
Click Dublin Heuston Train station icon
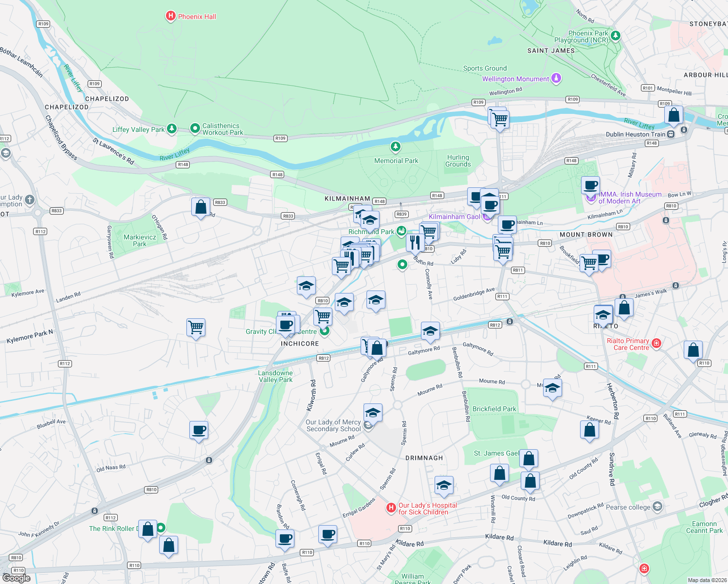671,134
